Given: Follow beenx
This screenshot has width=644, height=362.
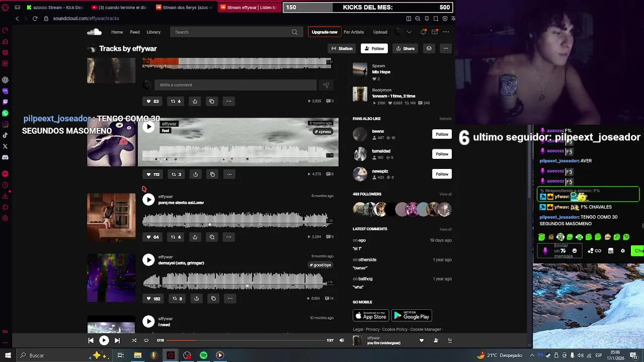Looking at the screenshot, I should (x=442, y=134).
